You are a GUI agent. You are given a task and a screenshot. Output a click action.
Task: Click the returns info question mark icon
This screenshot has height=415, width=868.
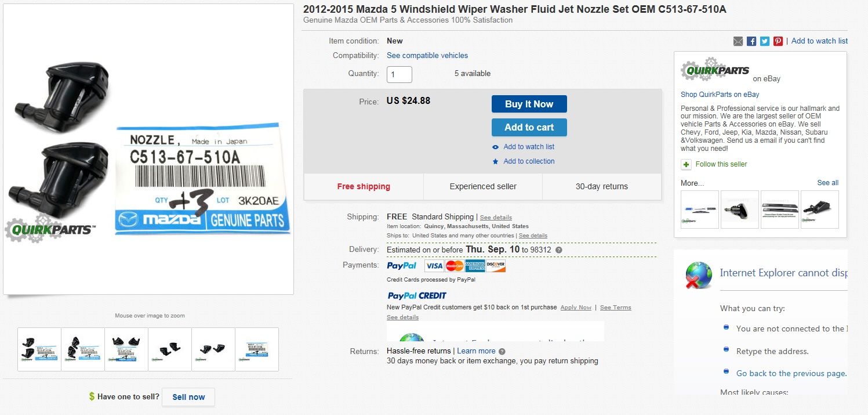[502, 351]
